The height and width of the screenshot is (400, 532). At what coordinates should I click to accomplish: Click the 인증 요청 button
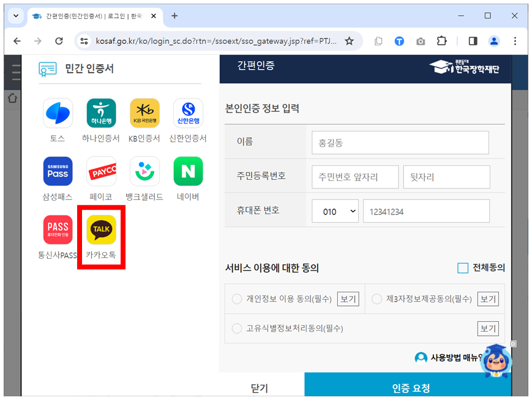pos(408,385)
